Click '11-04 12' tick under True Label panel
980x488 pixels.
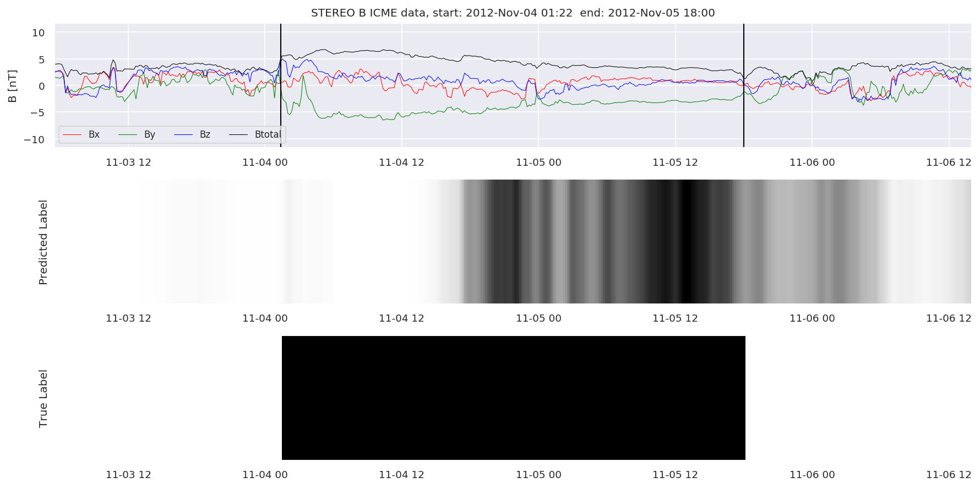point(401,475)
